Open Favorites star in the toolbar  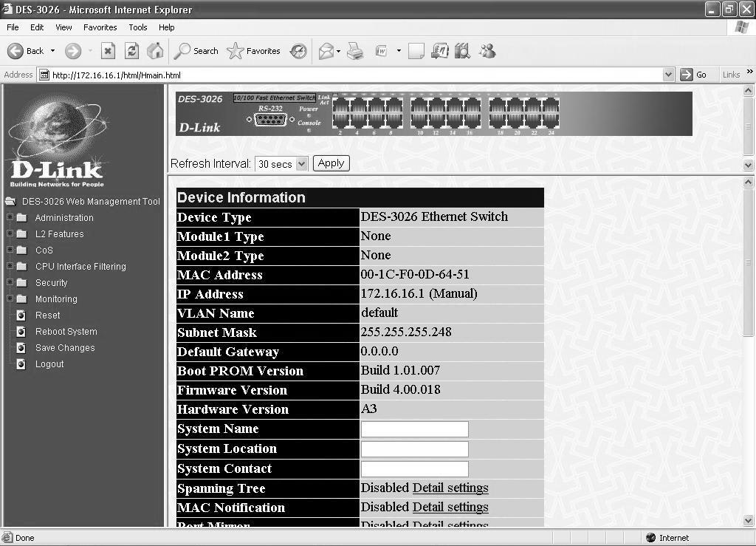(x=254, y=51)
